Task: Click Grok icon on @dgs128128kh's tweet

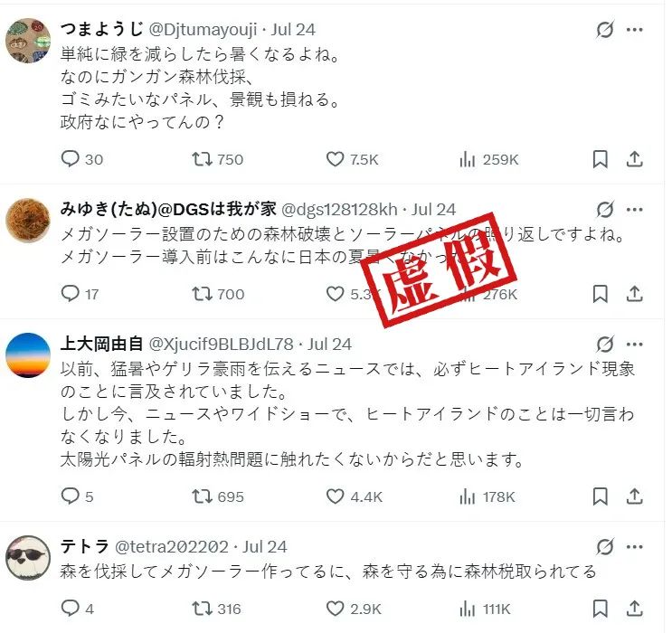Action: [x=605, y=209]
